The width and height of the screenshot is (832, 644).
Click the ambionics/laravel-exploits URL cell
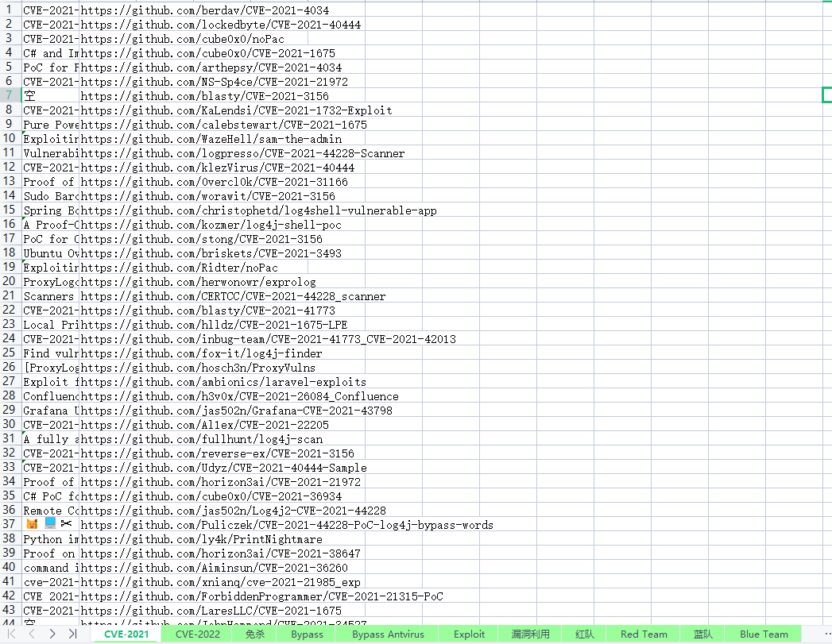[222, 382]
